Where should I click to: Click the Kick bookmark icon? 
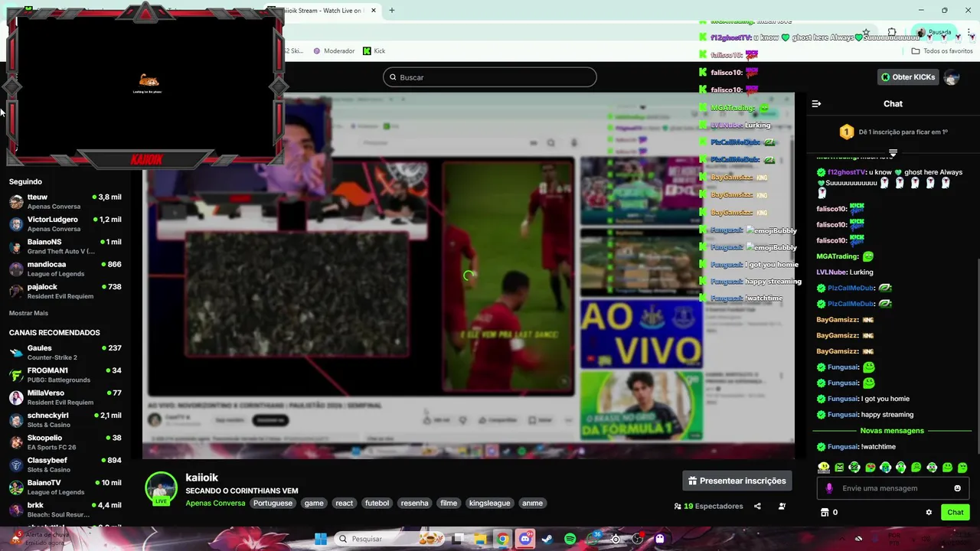click(367, 51)
